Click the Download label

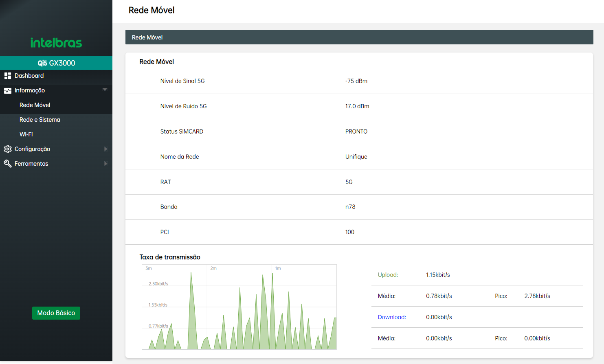pos(392,317)
